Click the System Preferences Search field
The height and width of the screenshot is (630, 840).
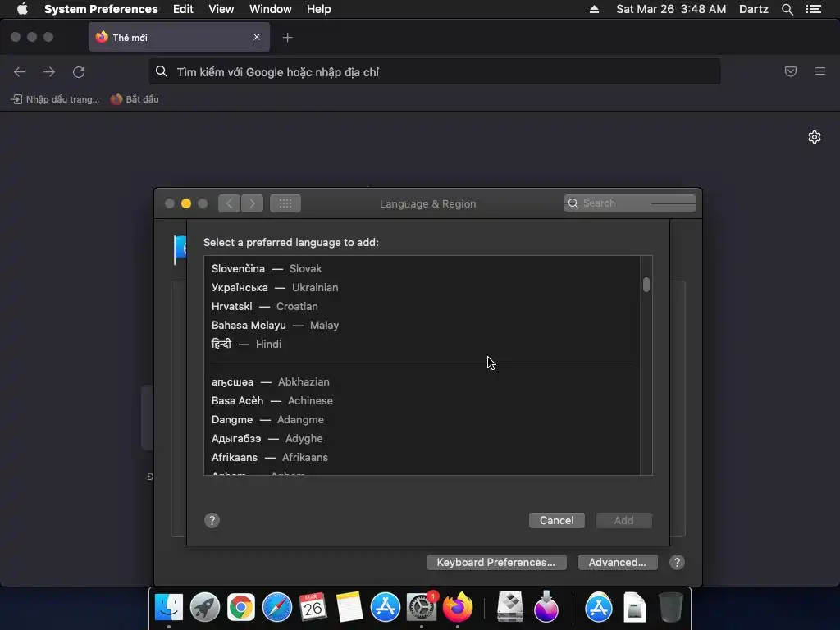(629, 203)
